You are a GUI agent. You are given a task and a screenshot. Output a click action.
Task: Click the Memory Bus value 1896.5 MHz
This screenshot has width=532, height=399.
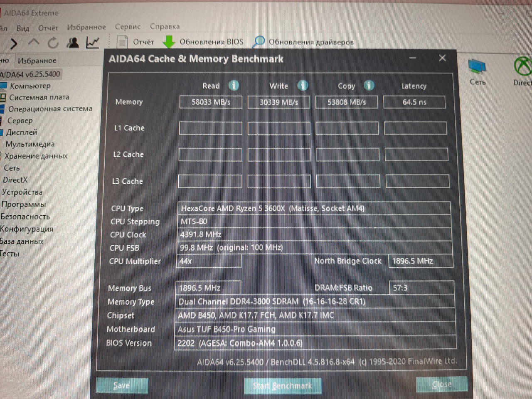pyautogui.click(x=208, y=288)
